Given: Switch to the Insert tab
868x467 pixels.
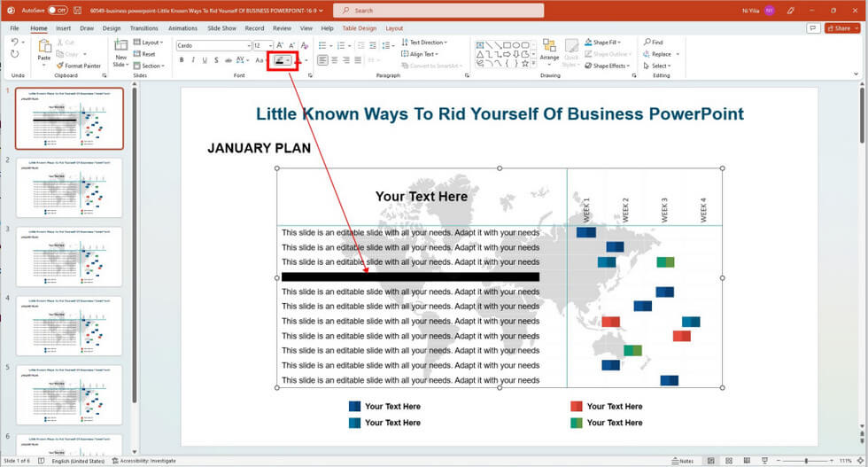Looking at the screenshot, I should tap(63, 28).
